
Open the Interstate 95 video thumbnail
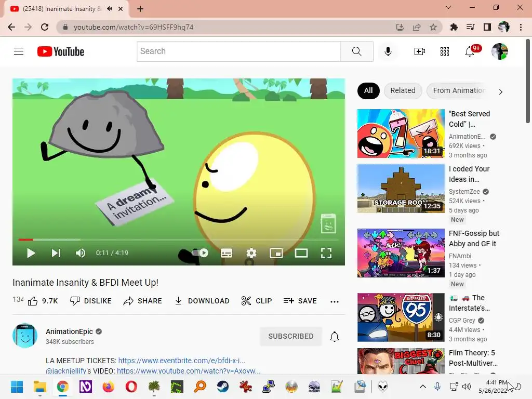401,317
